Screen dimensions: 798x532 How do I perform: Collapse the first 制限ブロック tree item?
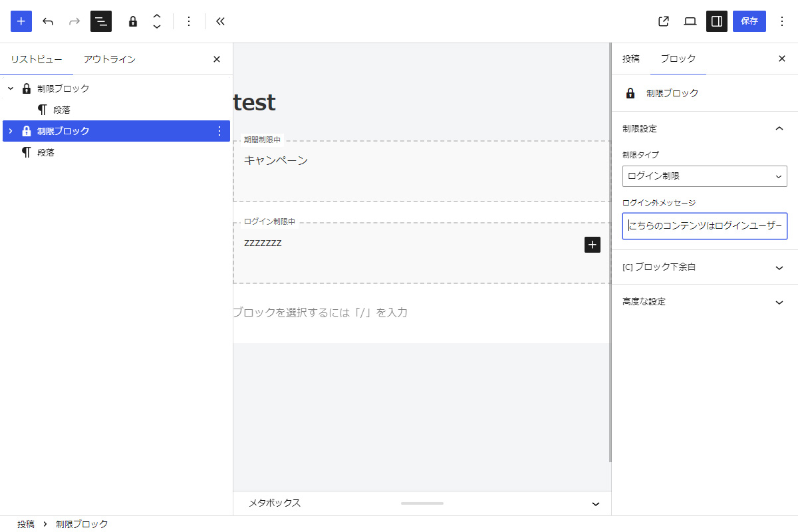click(11, 88)
